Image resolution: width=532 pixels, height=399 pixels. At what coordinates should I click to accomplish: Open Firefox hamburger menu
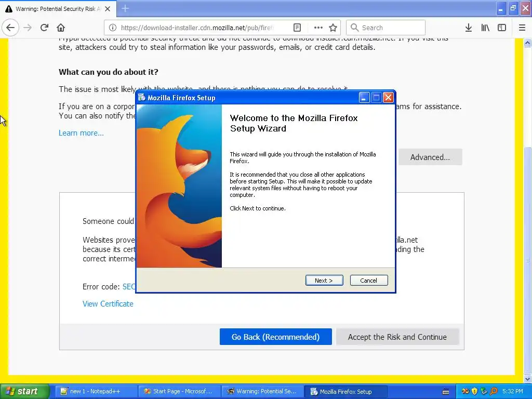(522, 28)
